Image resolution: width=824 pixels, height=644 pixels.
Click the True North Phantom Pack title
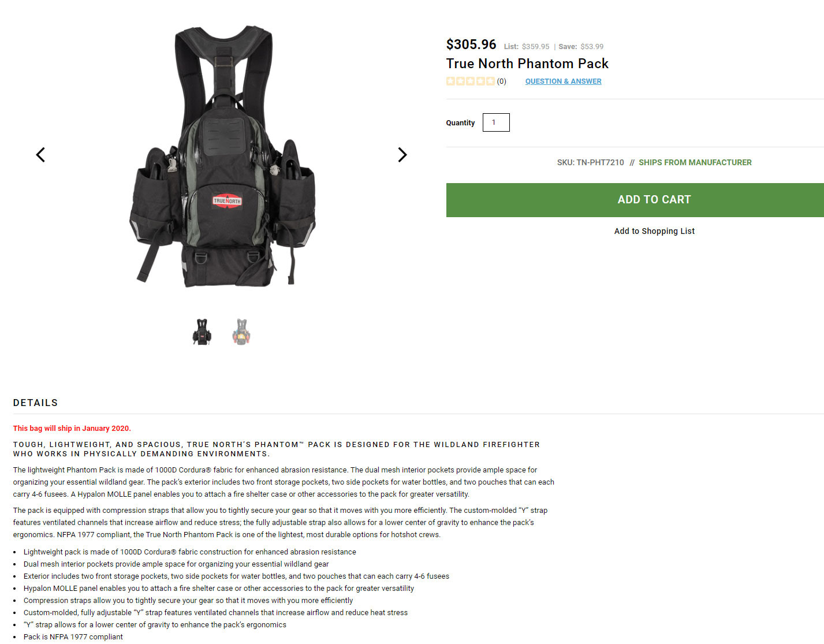click(x=527, y=64)
